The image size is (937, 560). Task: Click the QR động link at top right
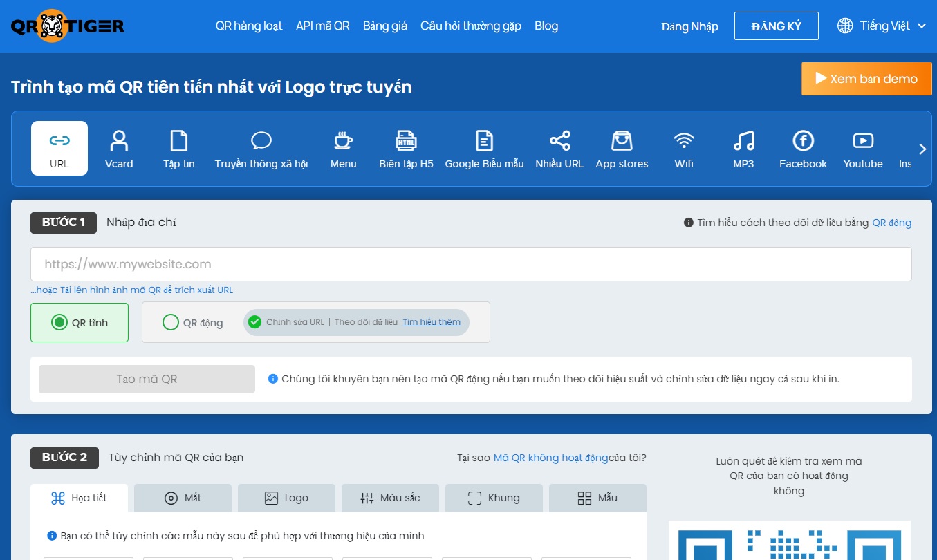892,223
